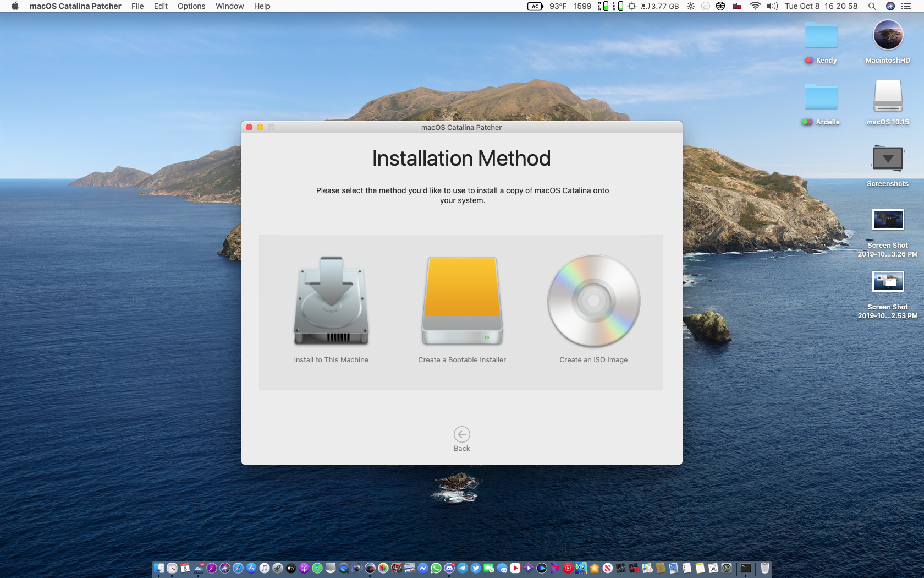Open the Trash in the Dock
Viewport: 924px width, 578px height.
click(x=765, y=568)
